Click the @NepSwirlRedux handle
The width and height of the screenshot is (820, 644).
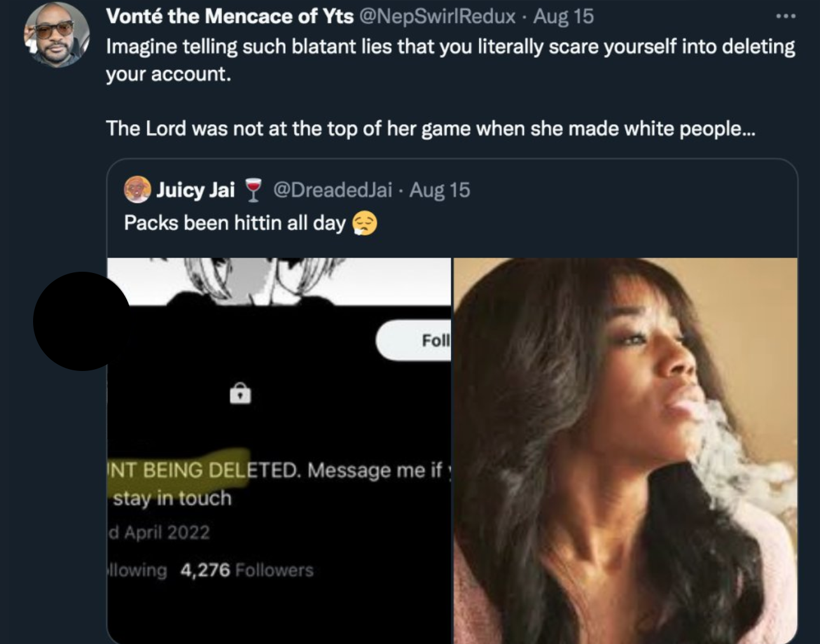(x=437, y=17)
